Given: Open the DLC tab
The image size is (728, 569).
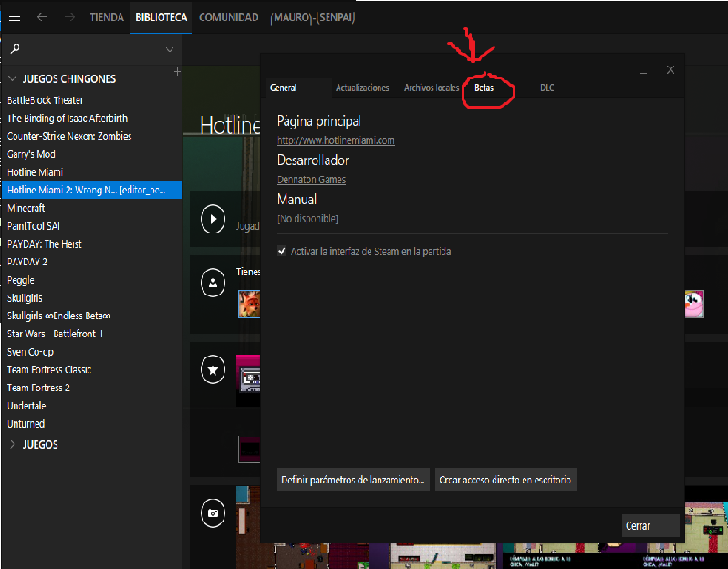Looking at the screenshot, I should click(547, 88).
